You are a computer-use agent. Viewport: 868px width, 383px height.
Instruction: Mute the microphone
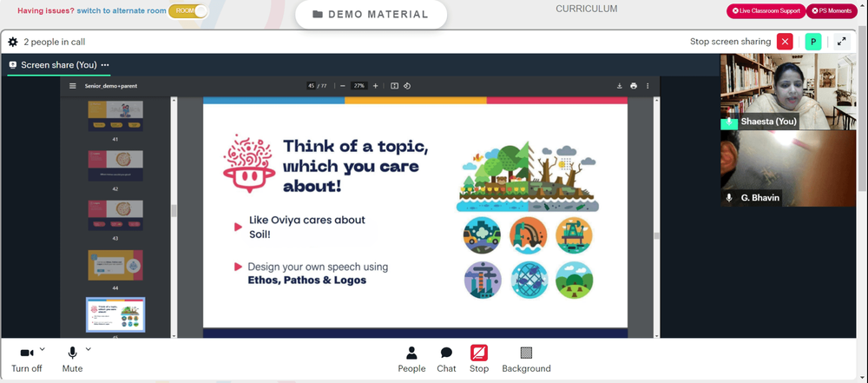[x=72, y=360]
